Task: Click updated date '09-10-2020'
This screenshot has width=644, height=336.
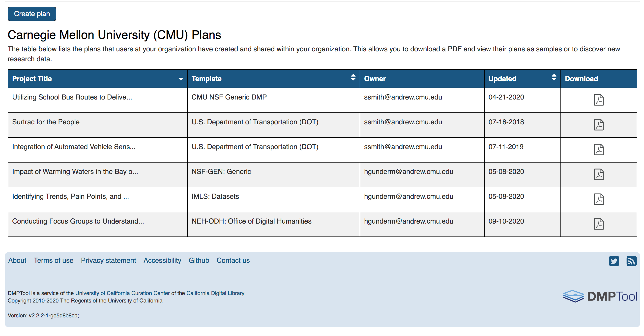Action: (506, 221)
